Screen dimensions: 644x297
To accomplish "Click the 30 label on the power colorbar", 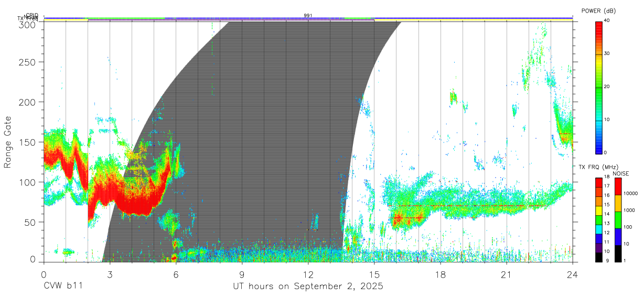I will tap(607, 53).
